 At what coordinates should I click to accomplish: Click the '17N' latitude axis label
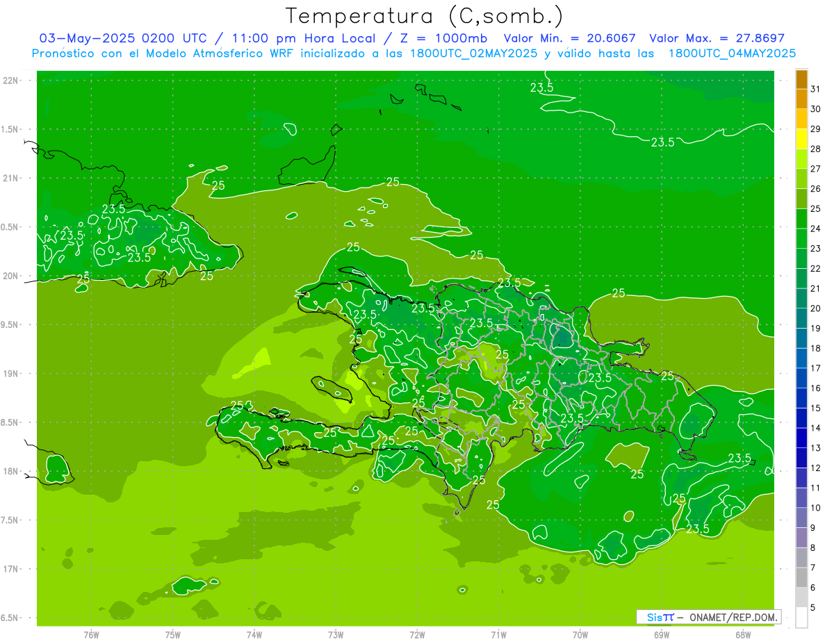pyautogui.click(x=10, y=569)
